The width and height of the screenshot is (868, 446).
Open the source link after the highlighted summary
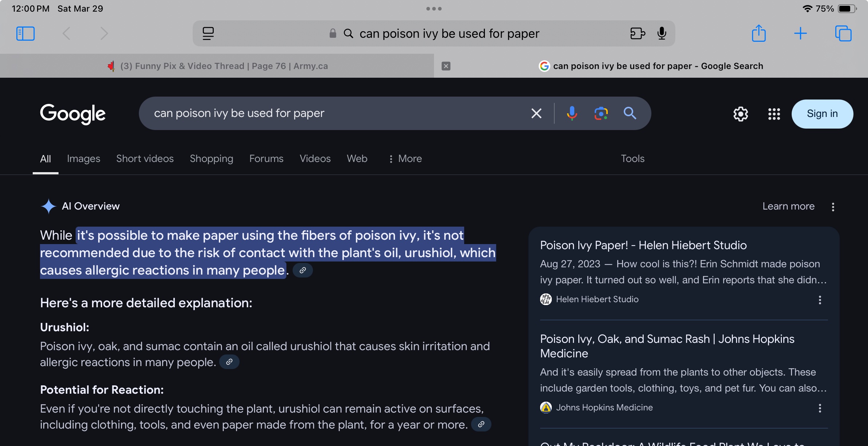click(302, 270)
